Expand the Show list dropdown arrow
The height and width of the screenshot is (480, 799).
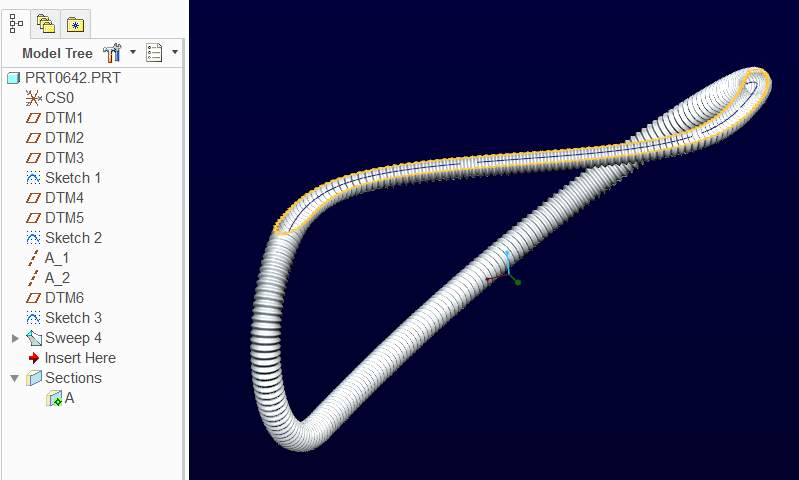[175, 52]
